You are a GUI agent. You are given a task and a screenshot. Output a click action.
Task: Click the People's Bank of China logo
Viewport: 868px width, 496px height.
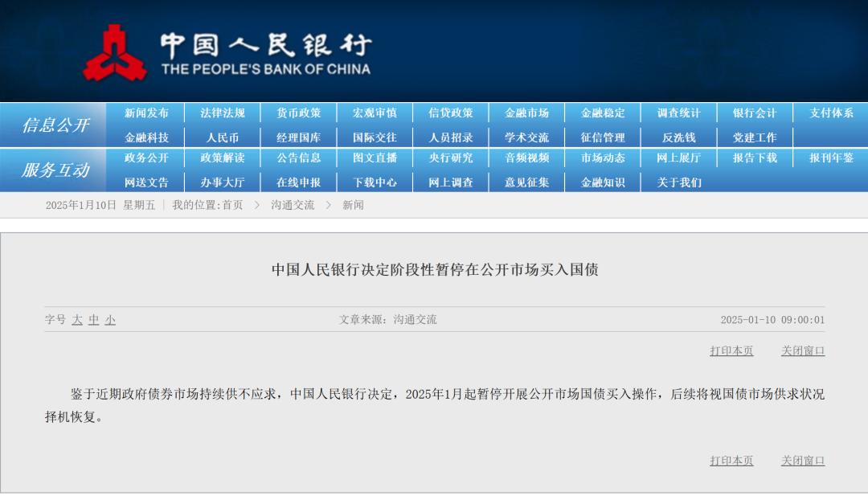pyautogui.click(x=114, y=53)
